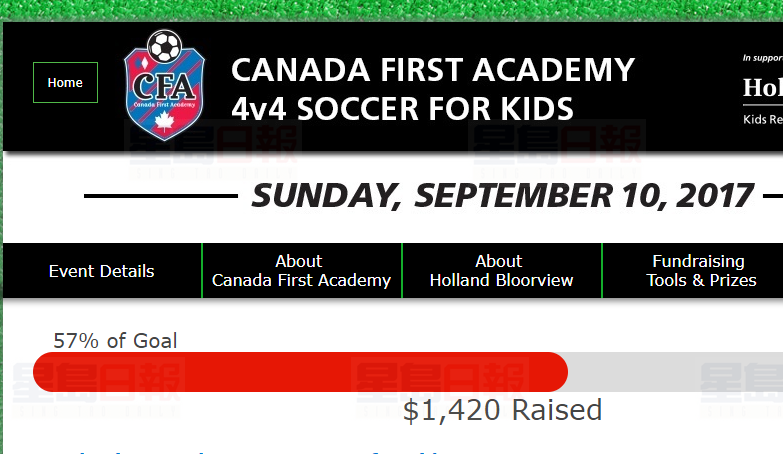The height and width of the screenshot is (454, 783).
Task: Open the Event Details tab
Action: (x=102, y=271)
